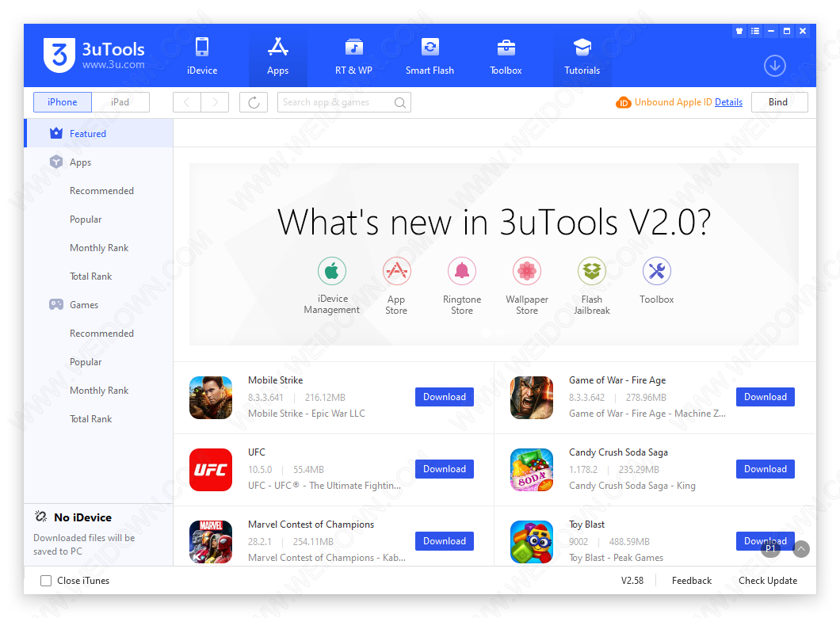Open the Toy Blast app icon
Viewport: 840px width, 618px height.
[532, 542]
